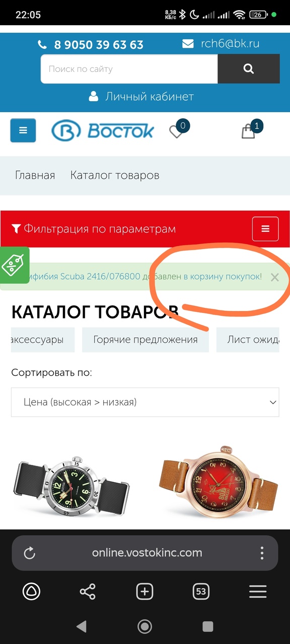Go to Главная in breadcrumb navigation

coord(35,175)
